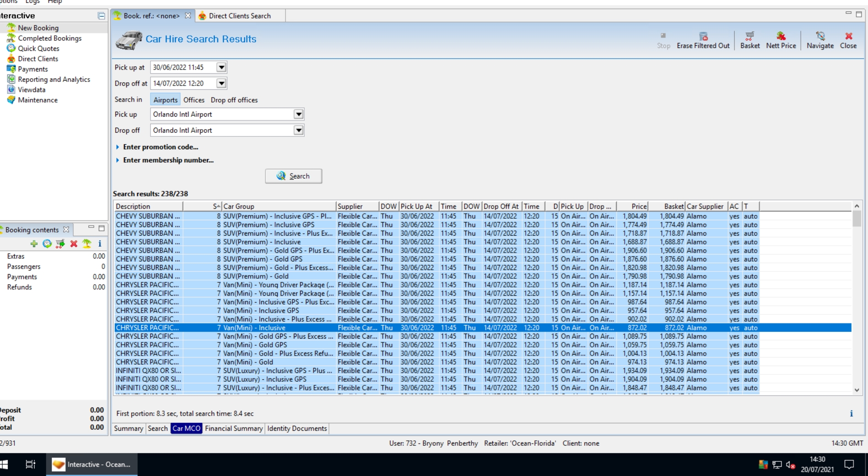
Task: Close the Book. ref. tab
Action: click(x=188, y=16)
